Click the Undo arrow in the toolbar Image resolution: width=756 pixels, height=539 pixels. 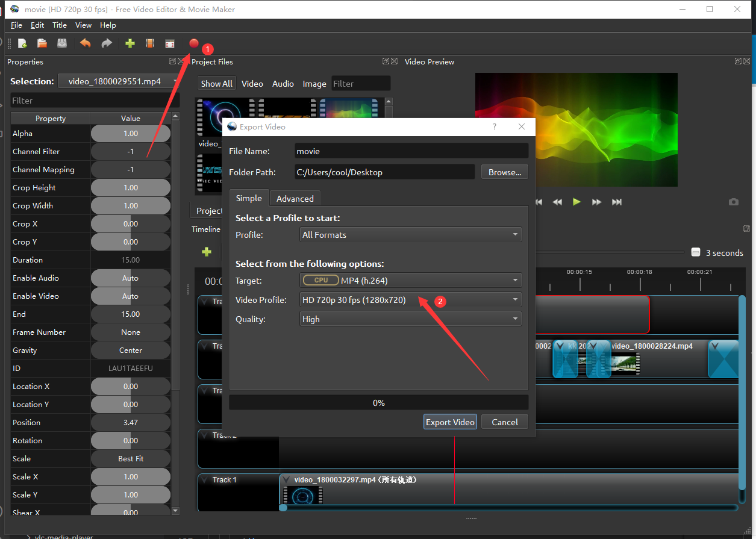[x=86, y=43]
